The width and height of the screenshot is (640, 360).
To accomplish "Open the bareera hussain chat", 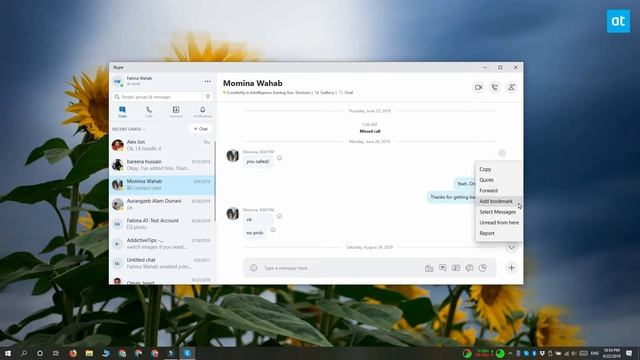I will pyautogui.click(x=162, y=165).
